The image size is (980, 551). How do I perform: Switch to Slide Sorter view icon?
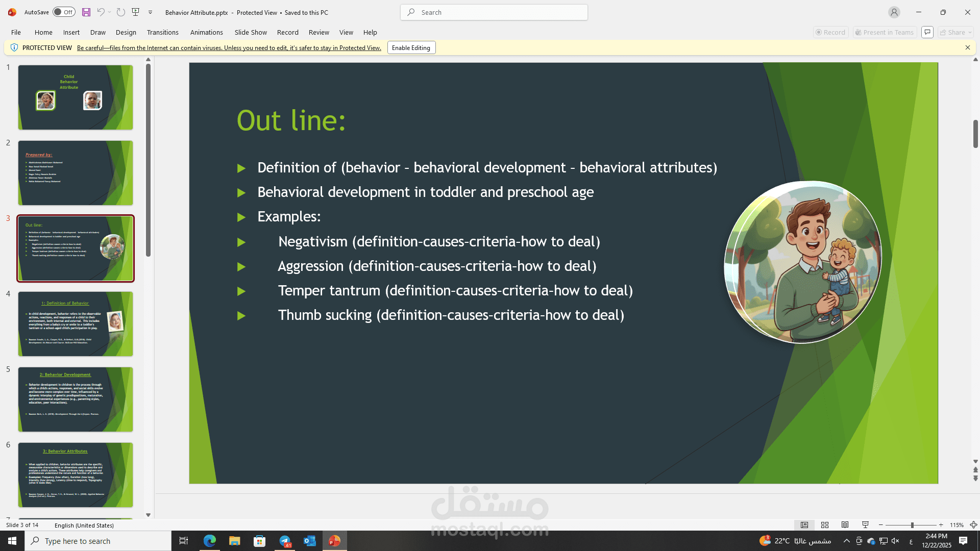click(x=825, y=525)
